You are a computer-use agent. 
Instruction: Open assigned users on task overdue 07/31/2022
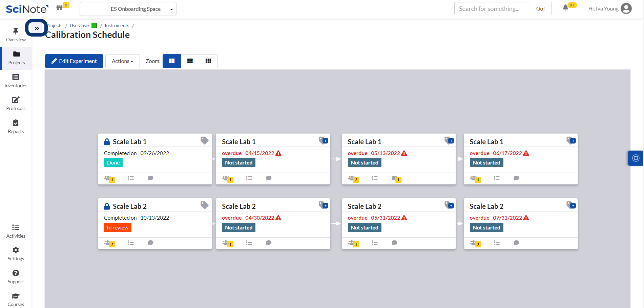(473, 243)
